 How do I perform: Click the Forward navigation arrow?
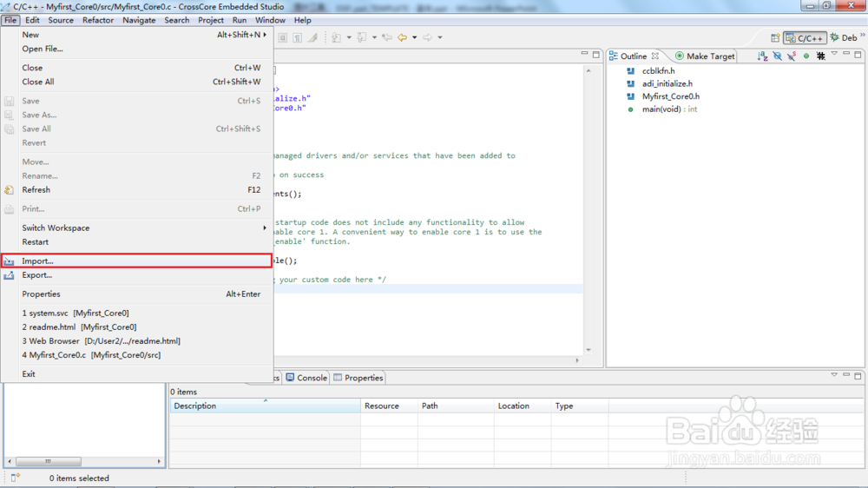click(428, 37)
